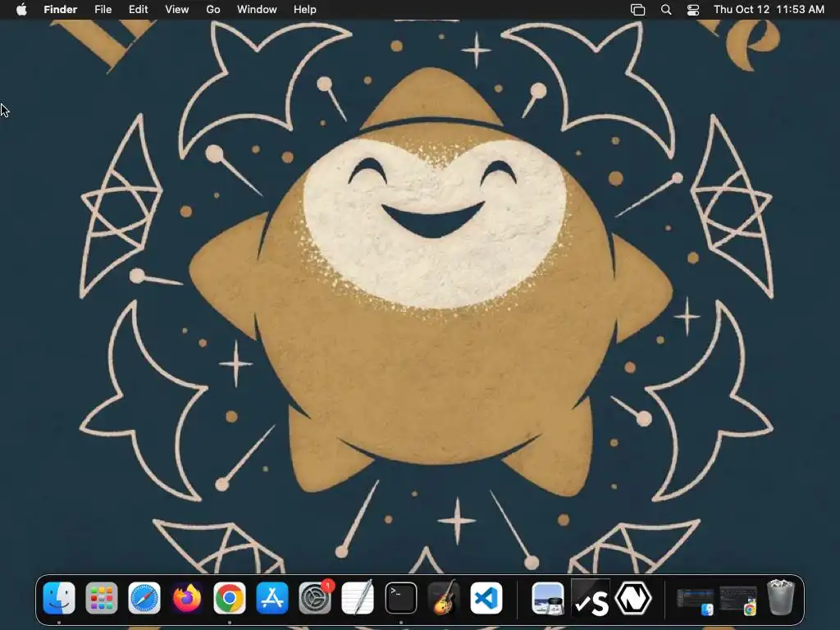Viewport: 840px width, 630px height.
Task: Open Visual Studio Code from the Dock
Action: [x=486, y=598]
